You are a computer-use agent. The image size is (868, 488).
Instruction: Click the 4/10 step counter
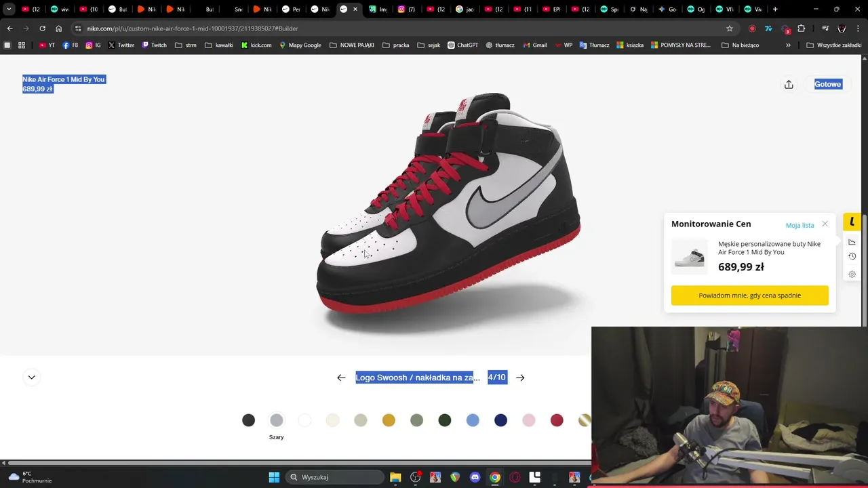497,378
